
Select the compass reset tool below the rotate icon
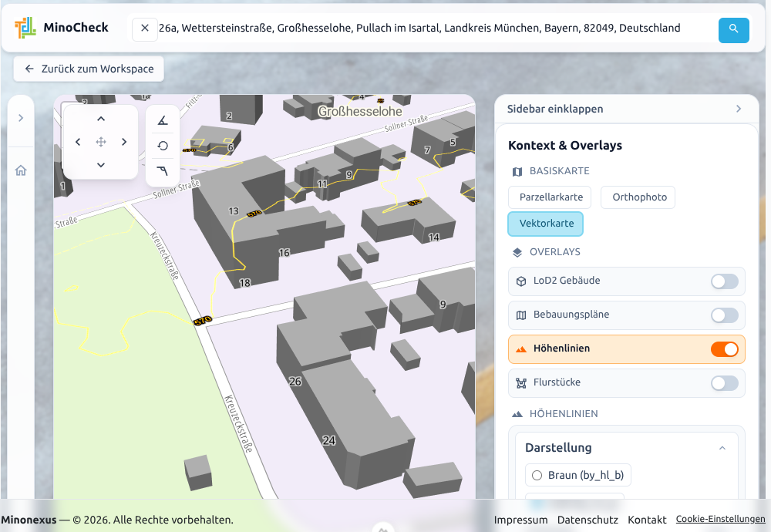pos(162,170)
